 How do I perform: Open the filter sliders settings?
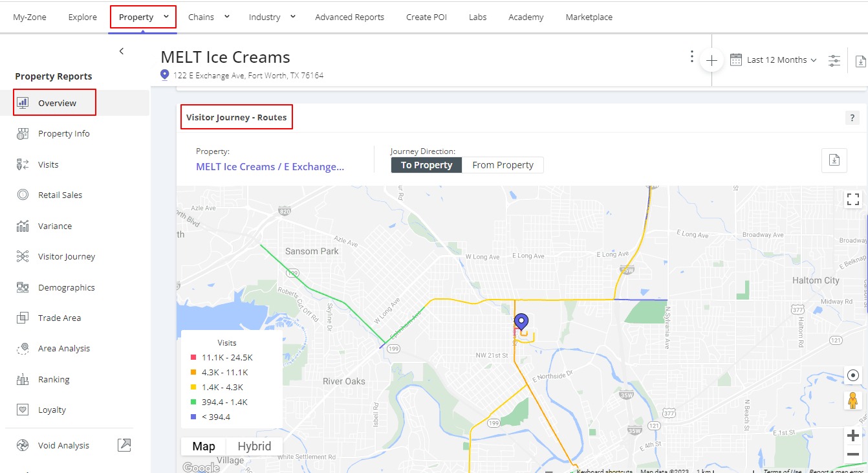pos(834,60)
